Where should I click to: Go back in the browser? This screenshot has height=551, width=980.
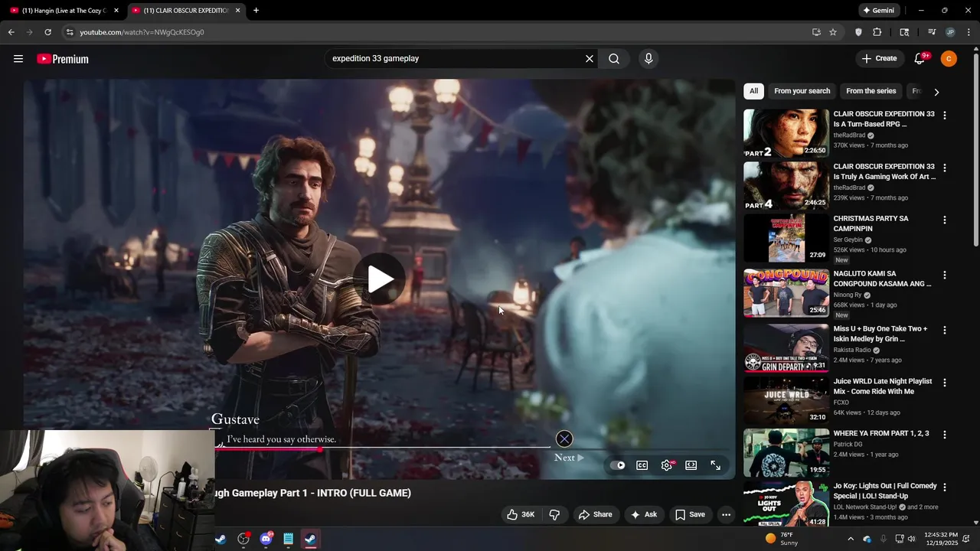tap(11, 32)
